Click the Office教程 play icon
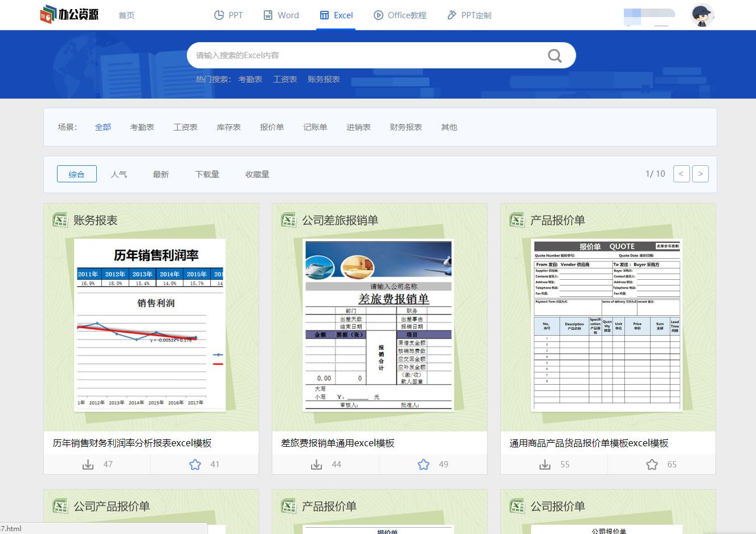This screenshot has width=756, height=534. pyautogui.click(x=377, y=15)
